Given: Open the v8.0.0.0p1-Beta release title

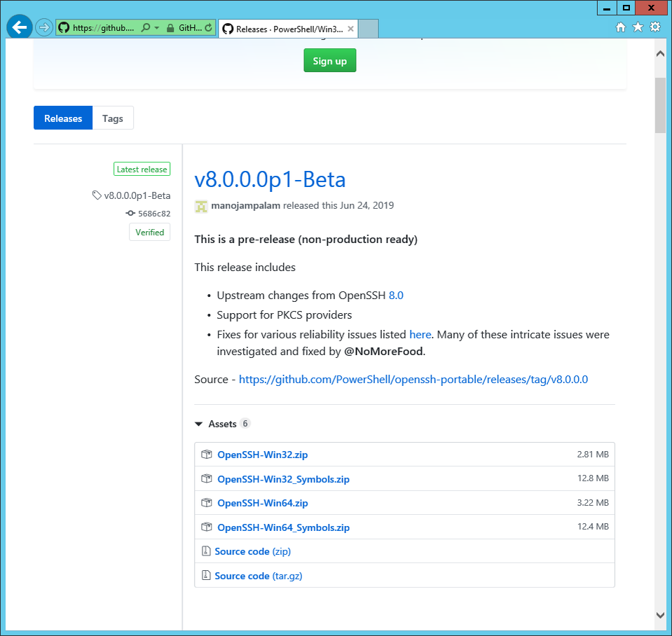Looking at the screenshot, I should pos(270,179).
